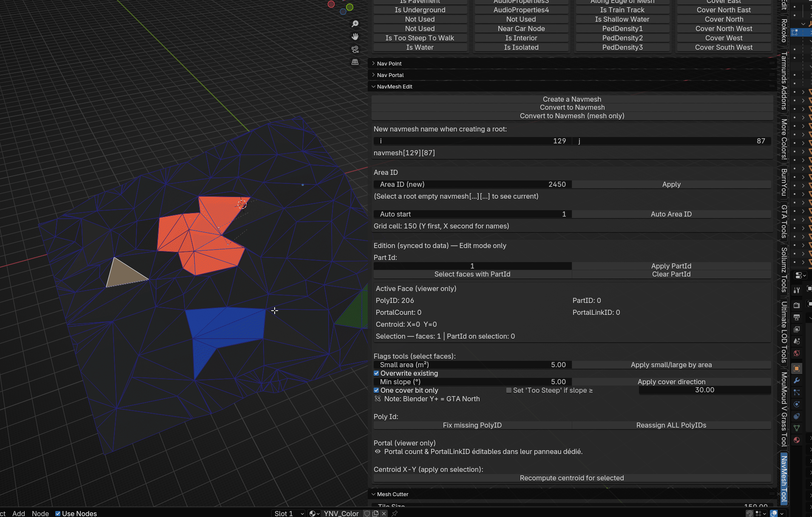Click Reassign ALL PolyIDs button
Screen dimensions: 812x517
pyautogui.click(x=671, y=425)
